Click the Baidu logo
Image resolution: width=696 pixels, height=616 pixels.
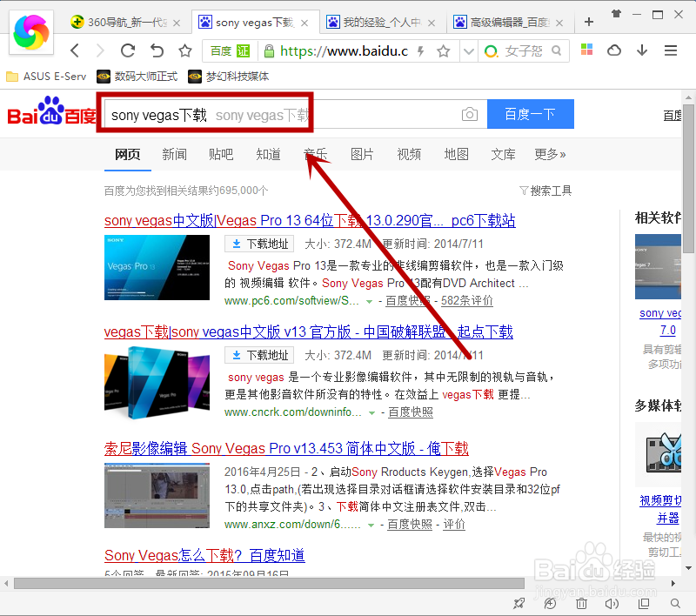pyautogui.click(x=52, y=111)
